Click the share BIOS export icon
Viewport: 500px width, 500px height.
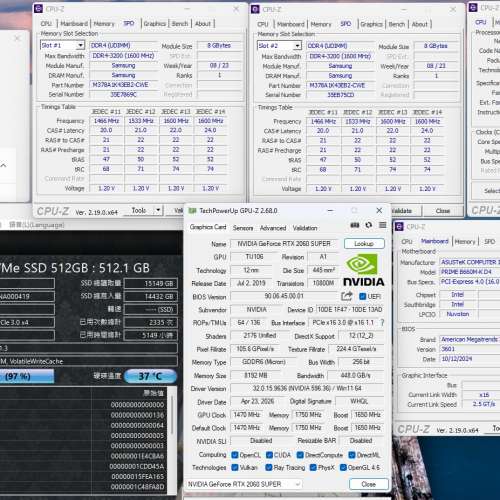click(x=347, y=296)
